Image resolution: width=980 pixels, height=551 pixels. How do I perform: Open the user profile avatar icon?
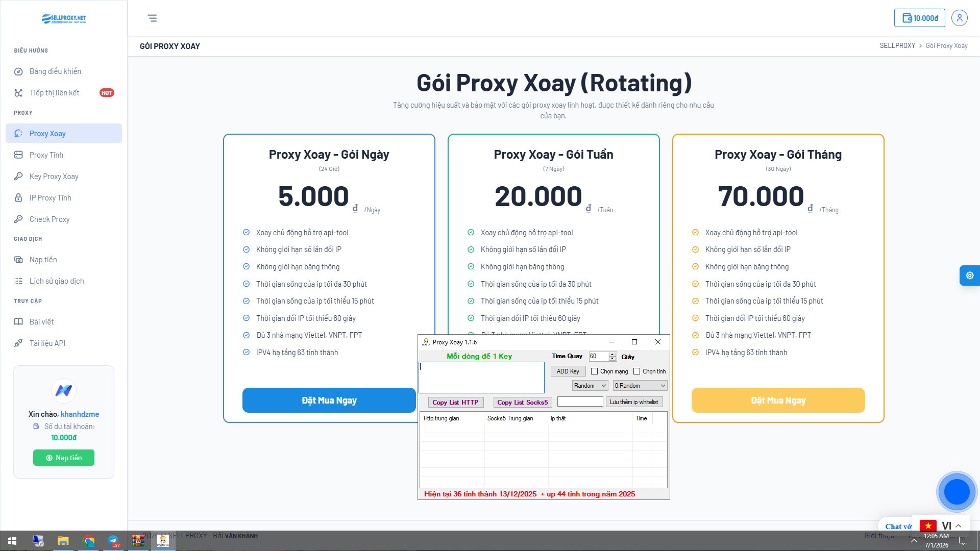[959, 18]
